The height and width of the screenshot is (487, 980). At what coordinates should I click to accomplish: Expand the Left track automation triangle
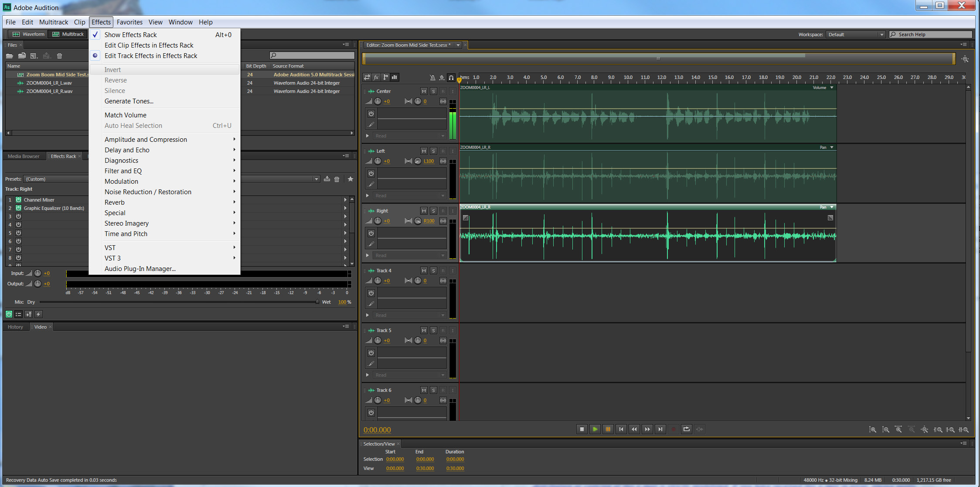click(x=367, y=195)
